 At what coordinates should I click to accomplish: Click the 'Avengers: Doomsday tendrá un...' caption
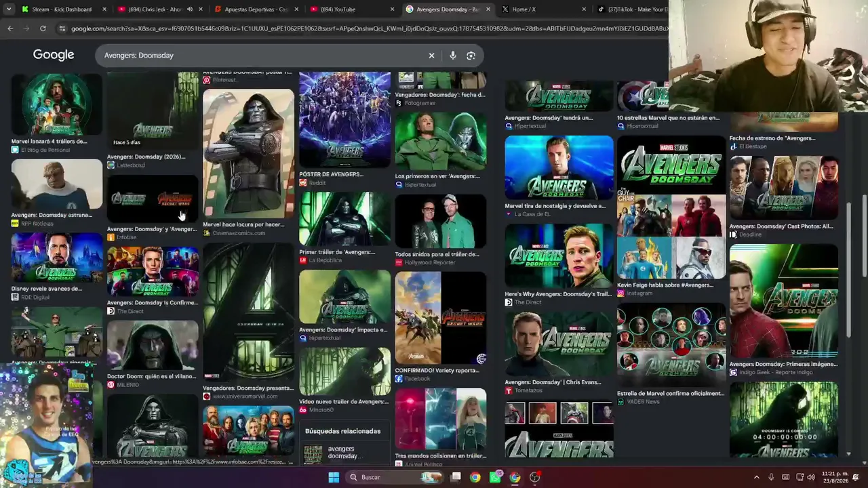549,118
